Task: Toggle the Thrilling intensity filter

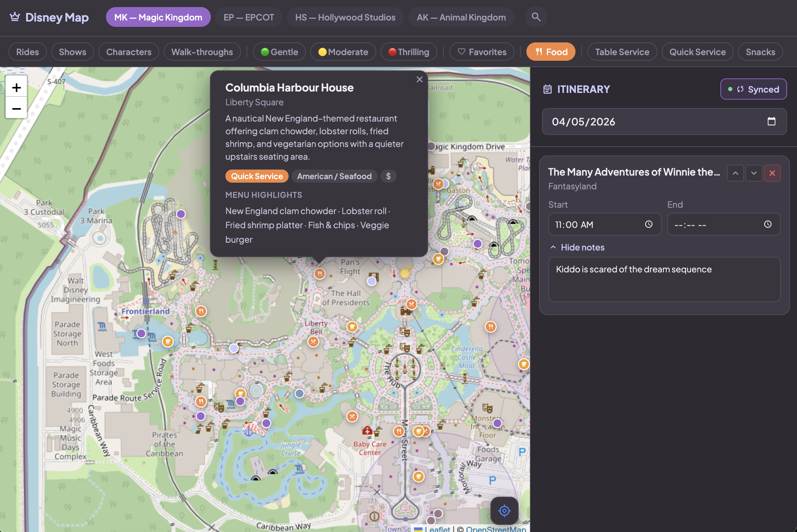Action: pyautogui.click(x=409, y=52)
